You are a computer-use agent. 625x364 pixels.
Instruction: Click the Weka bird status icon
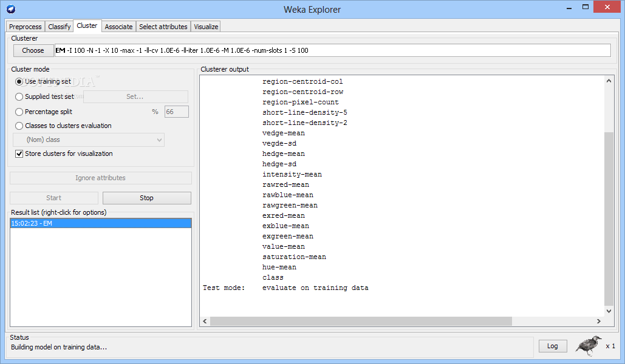click(589, 346)
